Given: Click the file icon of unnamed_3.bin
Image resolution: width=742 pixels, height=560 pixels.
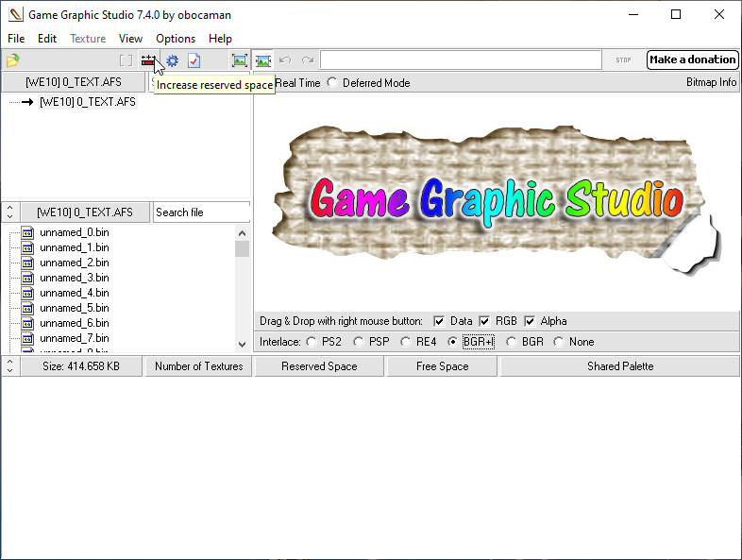Looking at the screenshot, I should 27,278.
